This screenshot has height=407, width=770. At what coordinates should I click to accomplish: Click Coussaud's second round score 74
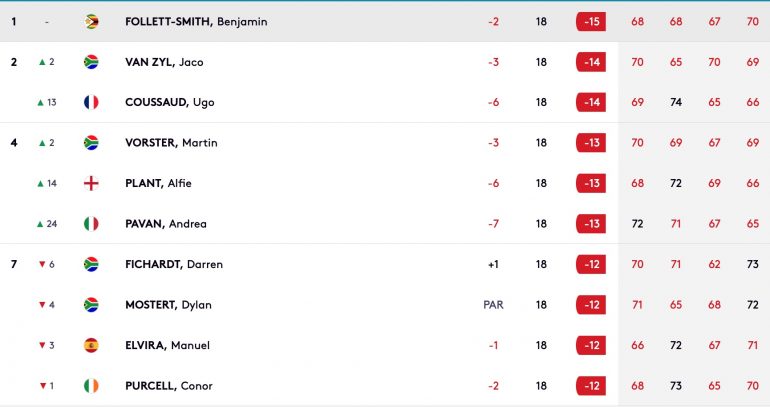click(x=676, y=102)
